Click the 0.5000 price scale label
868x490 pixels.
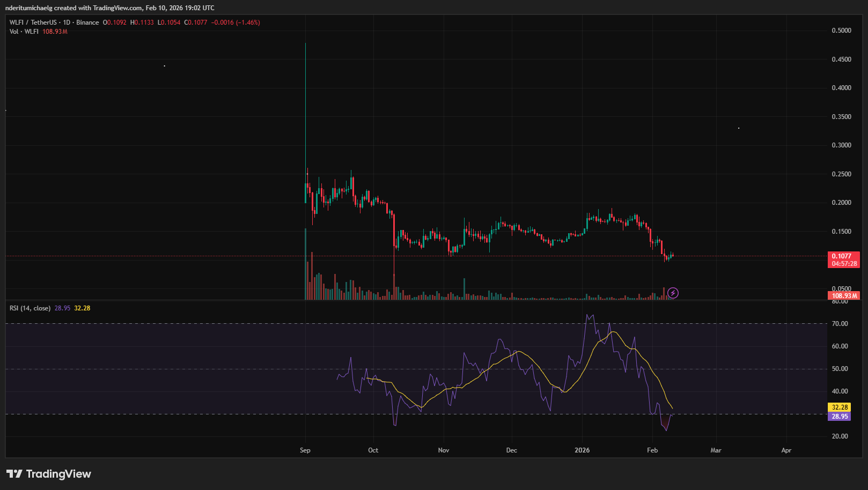[842, 31]
